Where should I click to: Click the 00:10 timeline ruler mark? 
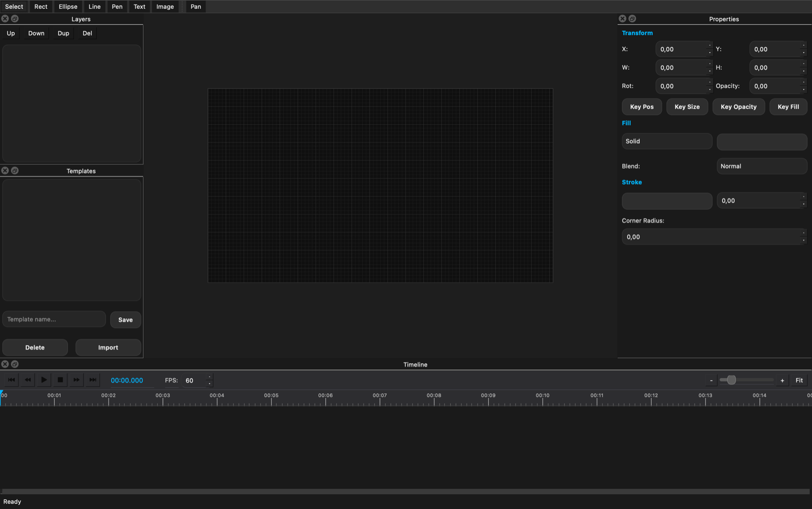(x=543, y=395)
